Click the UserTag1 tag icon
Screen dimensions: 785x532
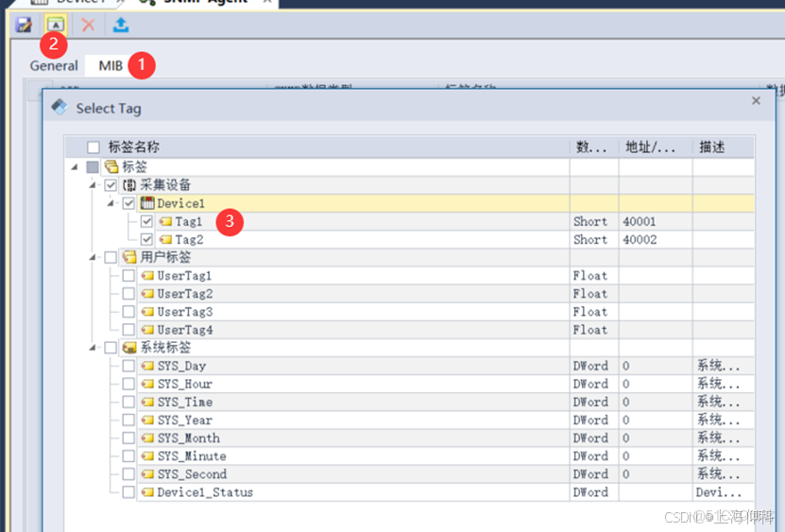click(x=147, y=276)
